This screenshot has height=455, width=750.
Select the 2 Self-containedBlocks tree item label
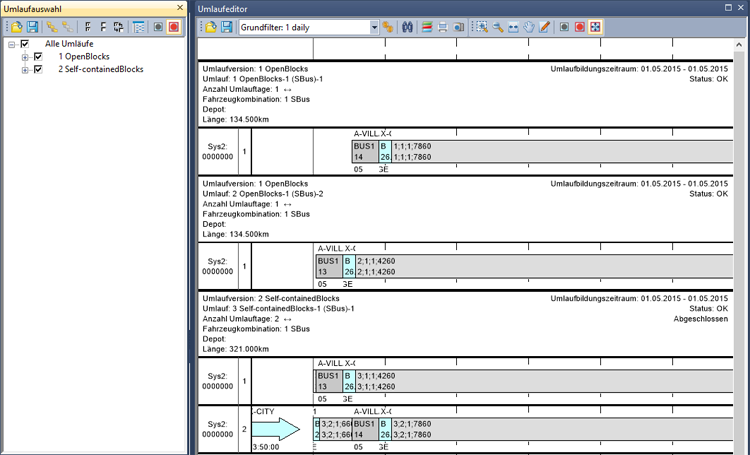tap(100, 70)
